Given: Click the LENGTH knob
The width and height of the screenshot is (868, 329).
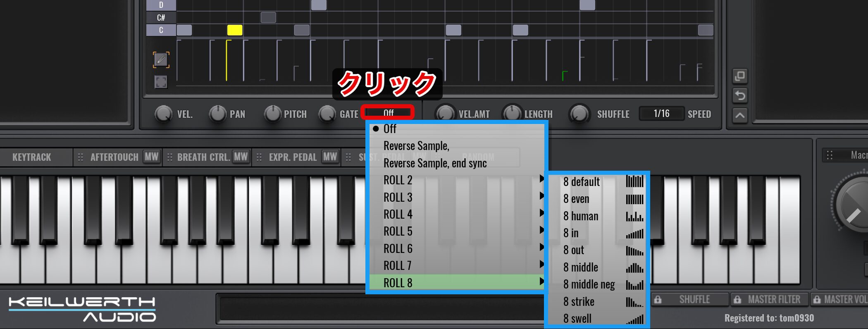Looking at the screenshot, I should tap(512, 114).
